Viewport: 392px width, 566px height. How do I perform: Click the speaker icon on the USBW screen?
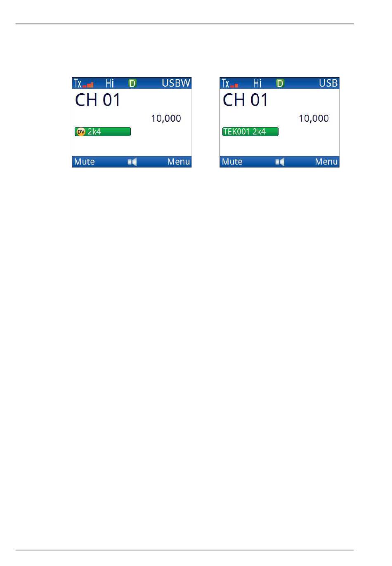(x=132, y=162)
